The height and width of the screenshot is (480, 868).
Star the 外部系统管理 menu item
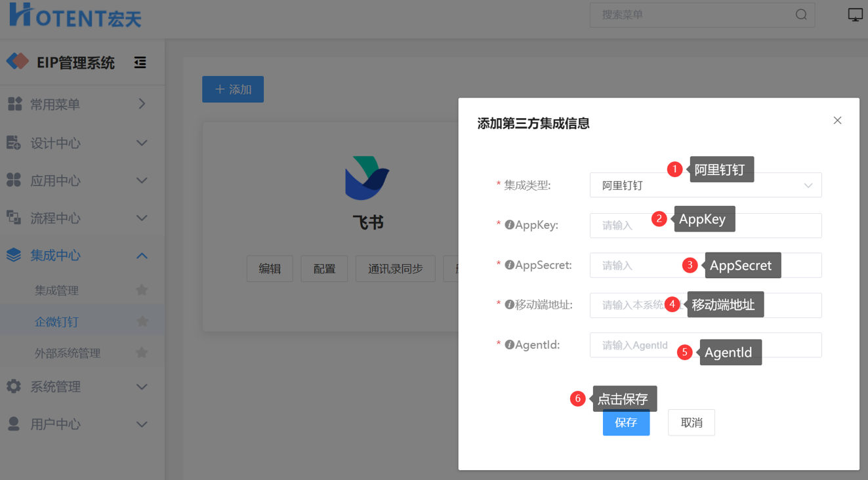click(142, 353)
